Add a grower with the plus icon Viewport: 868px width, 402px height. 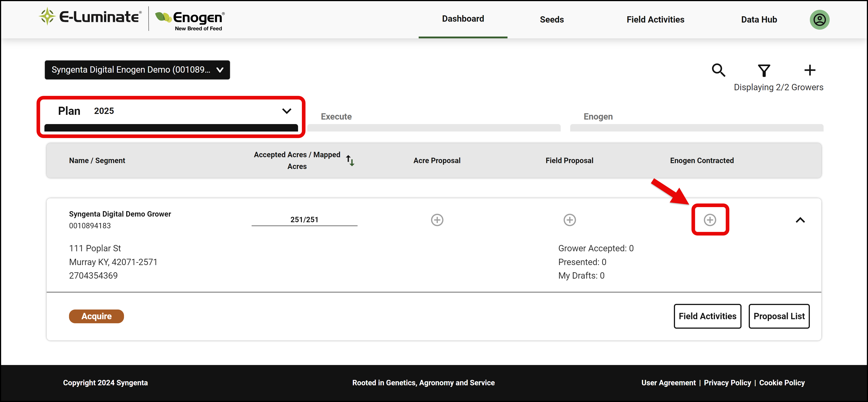810,70
